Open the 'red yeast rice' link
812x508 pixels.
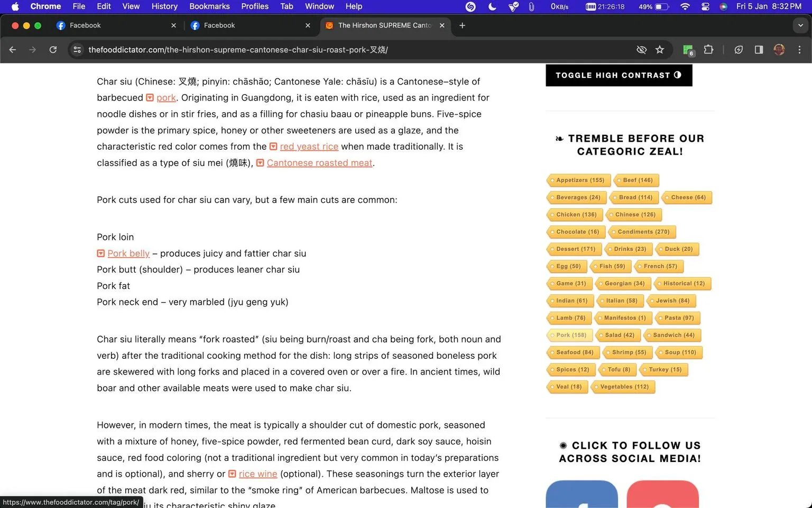click(309, 147)
